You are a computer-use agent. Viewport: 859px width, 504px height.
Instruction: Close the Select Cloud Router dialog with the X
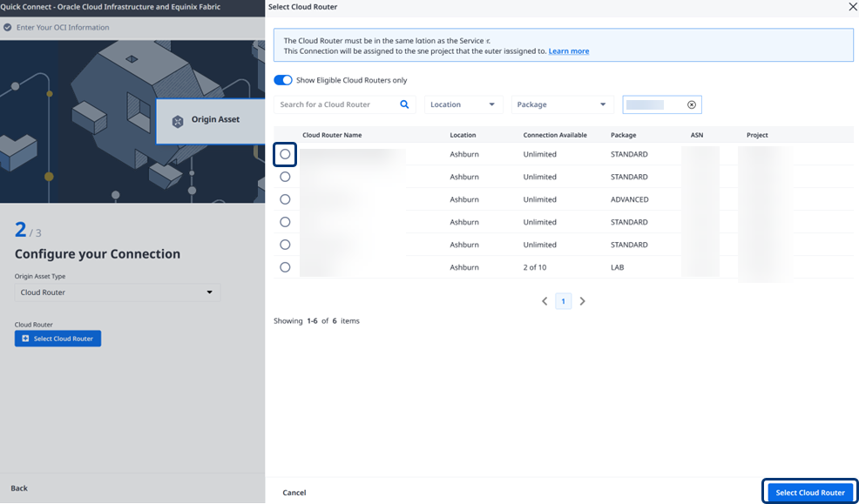[x=851, y=7]
